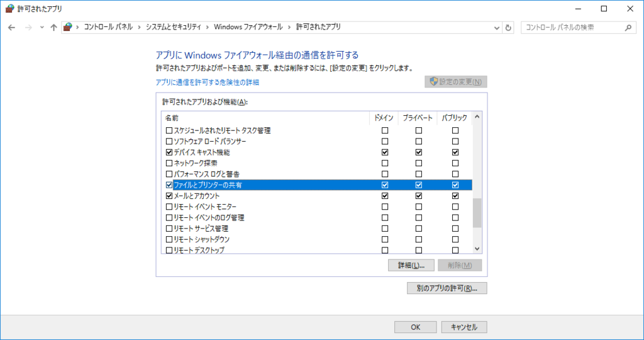Sort list by 名前 column header
Viewport: 644px width, 340px height.
pos(265,118)
